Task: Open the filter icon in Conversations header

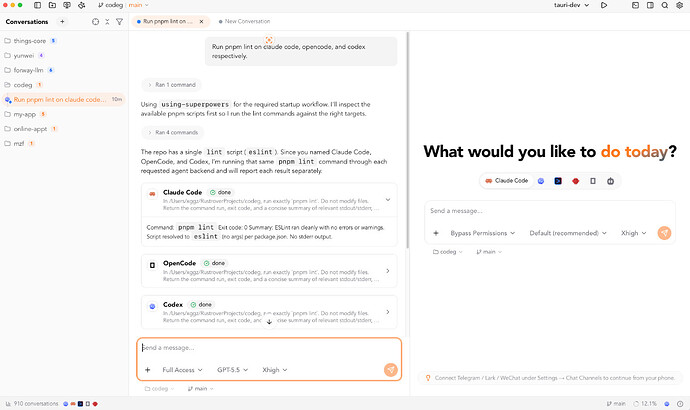Action: click(119, 22)
